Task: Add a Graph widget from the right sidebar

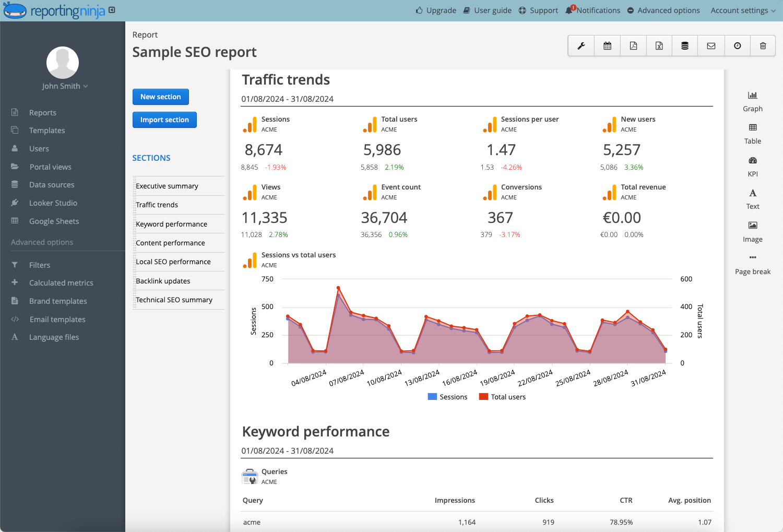Action: pos(752,101)
